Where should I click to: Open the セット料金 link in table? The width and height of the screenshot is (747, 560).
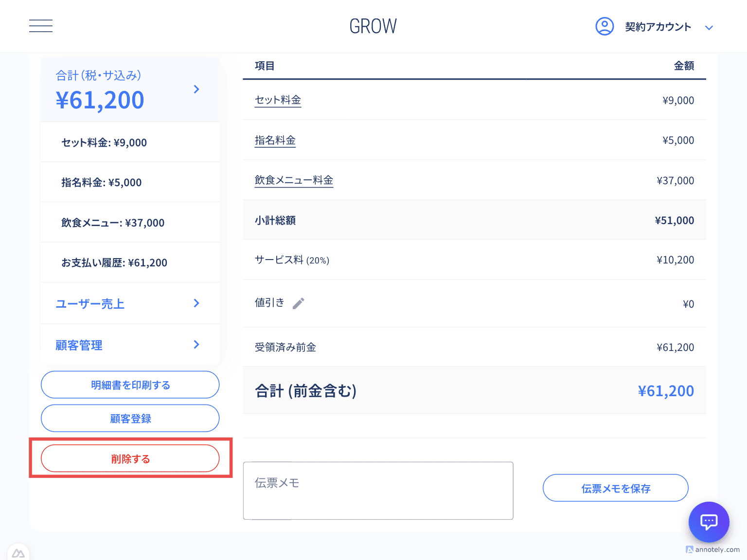tap(278, 100)
